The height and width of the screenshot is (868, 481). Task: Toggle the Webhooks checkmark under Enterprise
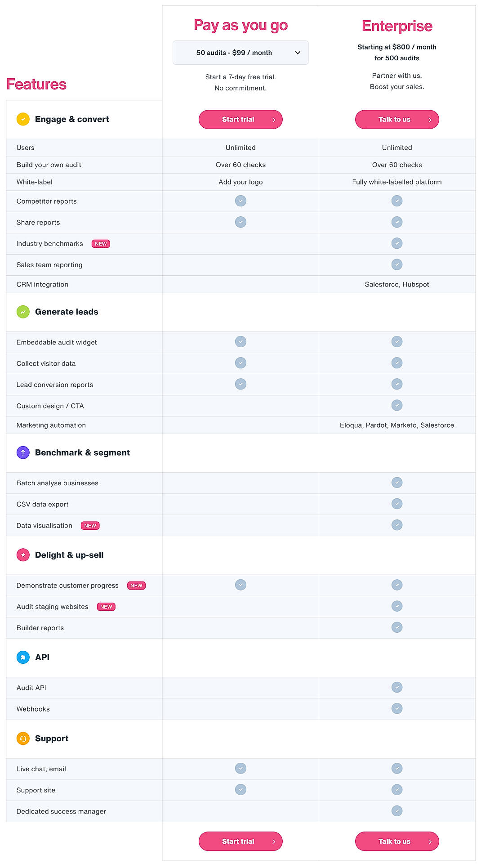(396, 708)
